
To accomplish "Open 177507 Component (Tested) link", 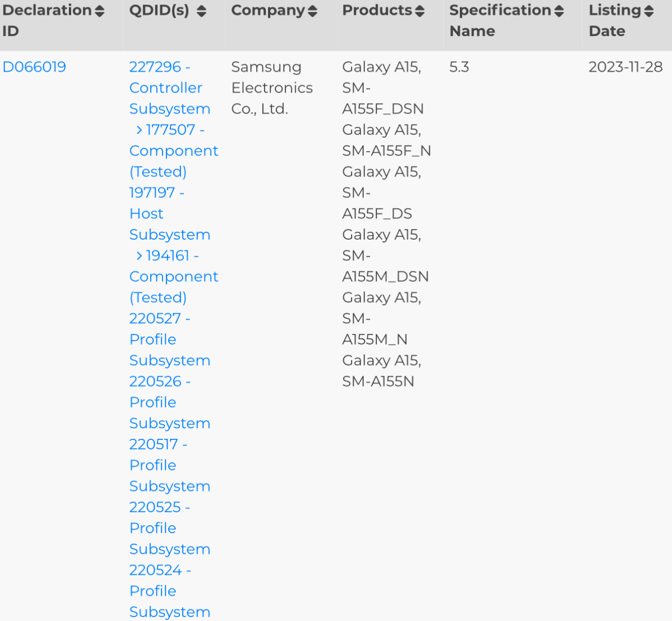I will (174, 151).
